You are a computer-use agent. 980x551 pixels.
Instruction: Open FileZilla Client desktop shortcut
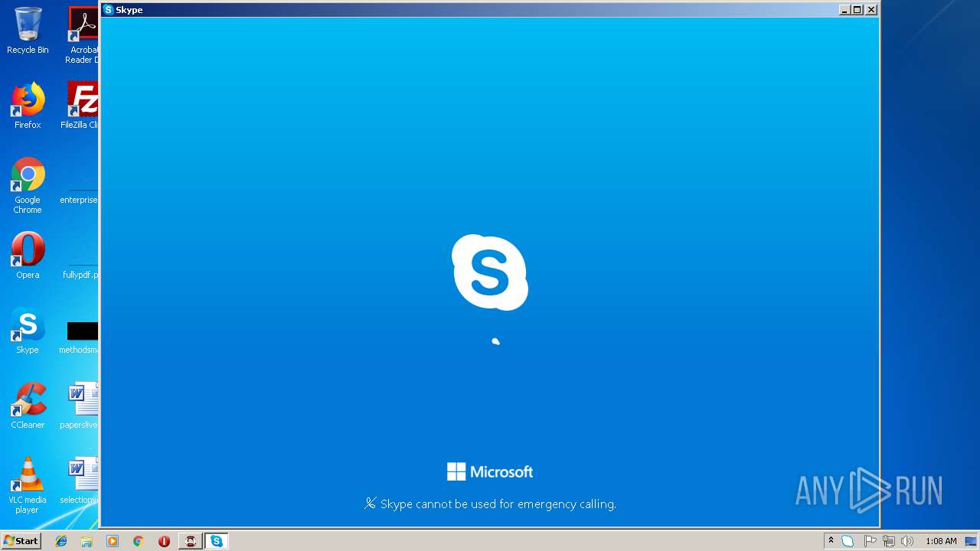(81, 106)
